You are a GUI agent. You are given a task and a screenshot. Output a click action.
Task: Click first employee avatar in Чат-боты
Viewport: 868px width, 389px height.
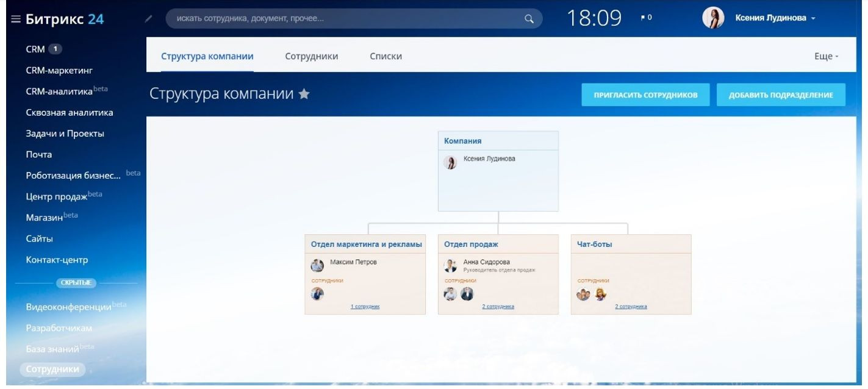click(x=583, y=294)
